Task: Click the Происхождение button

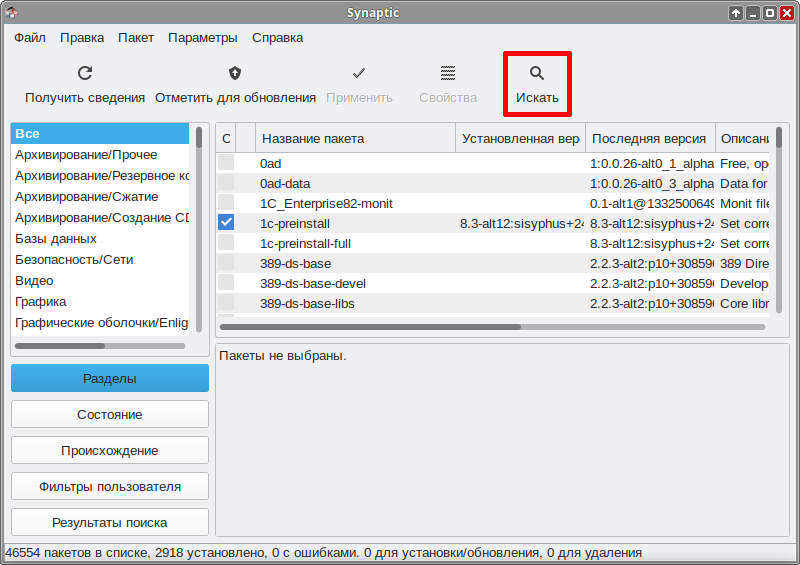Action: click(110, 450)
